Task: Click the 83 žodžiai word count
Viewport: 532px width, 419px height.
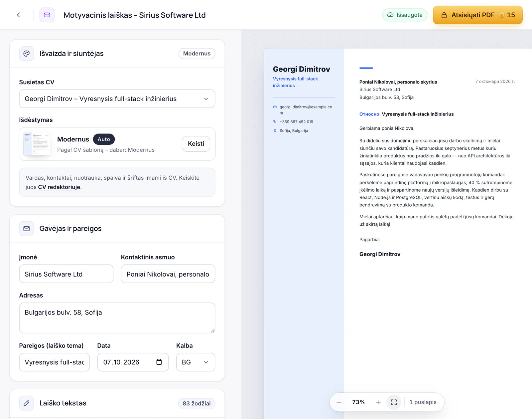Action: pyautogui.click(x=197, y=403)
